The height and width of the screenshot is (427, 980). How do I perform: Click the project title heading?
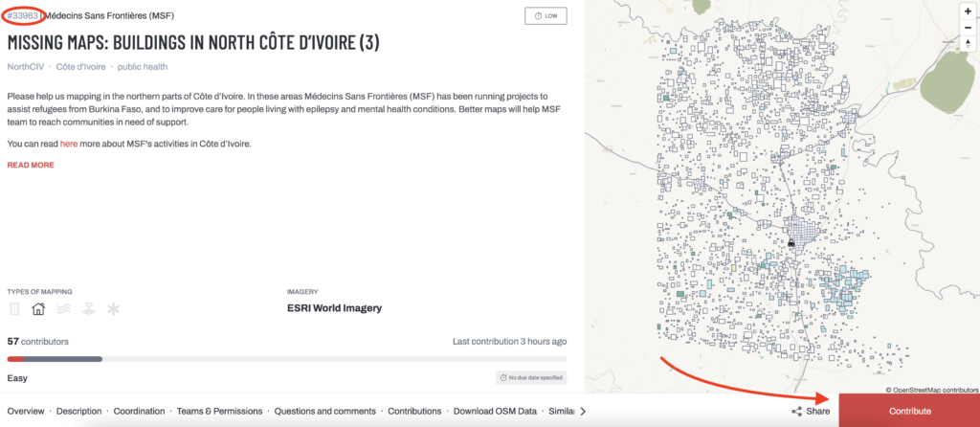tap(193, 42)
